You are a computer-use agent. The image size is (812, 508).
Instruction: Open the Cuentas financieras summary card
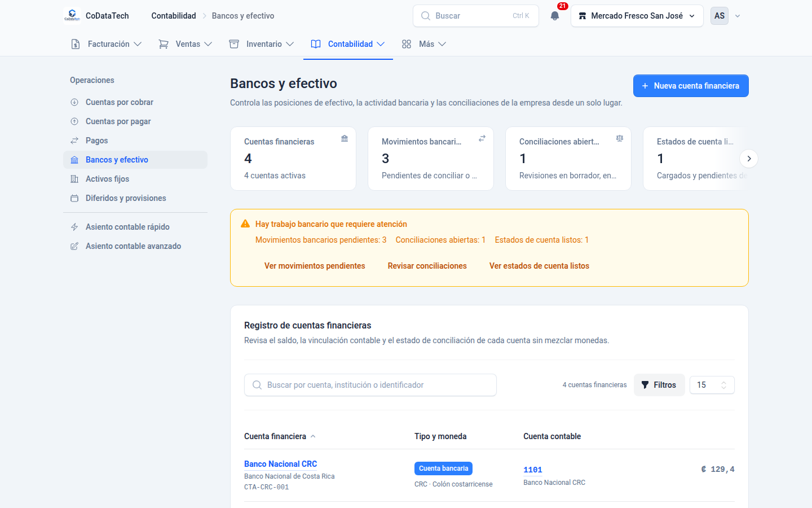293,159
